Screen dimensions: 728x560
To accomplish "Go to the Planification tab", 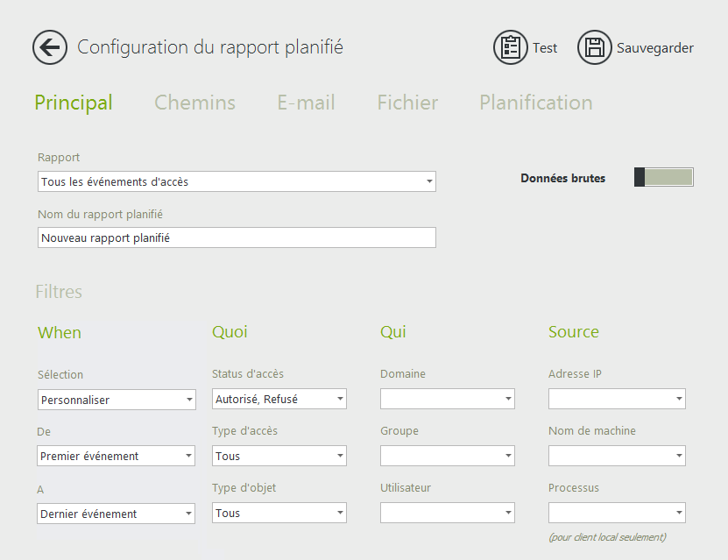I will pos(535,103).
